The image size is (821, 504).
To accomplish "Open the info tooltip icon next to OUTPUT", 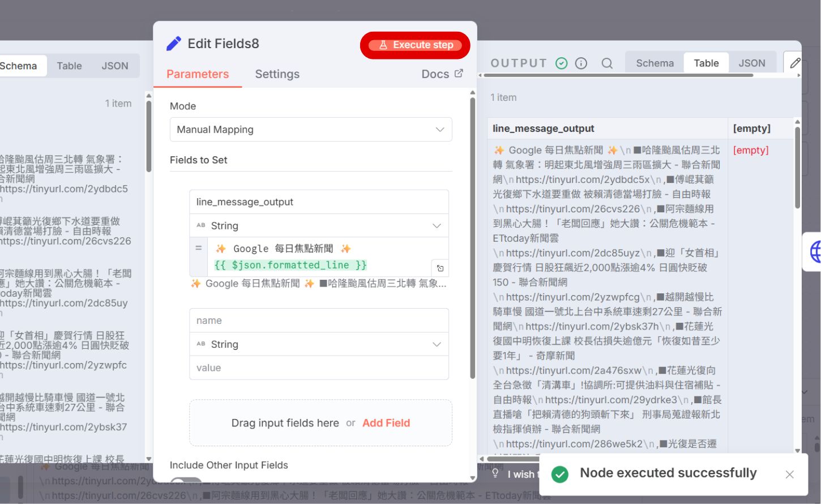I will pyautogui.click(x=581, y=63).
